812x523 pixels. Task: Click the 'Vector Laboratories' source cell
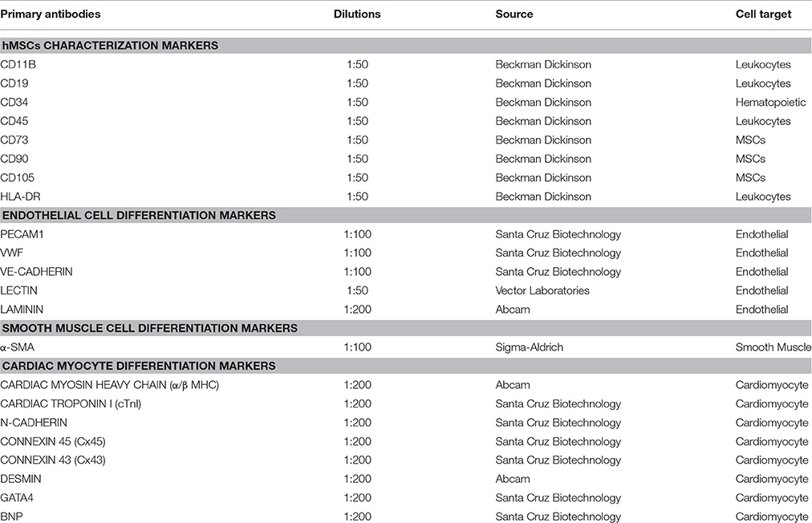(x=542, y=290)
